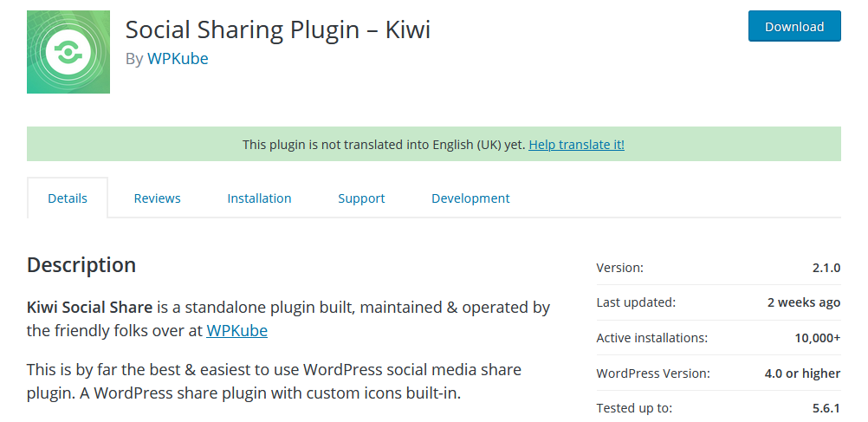The width and height of the screenshot is (868, 422).
Task: View the Development tab
Action: (470, 198)
